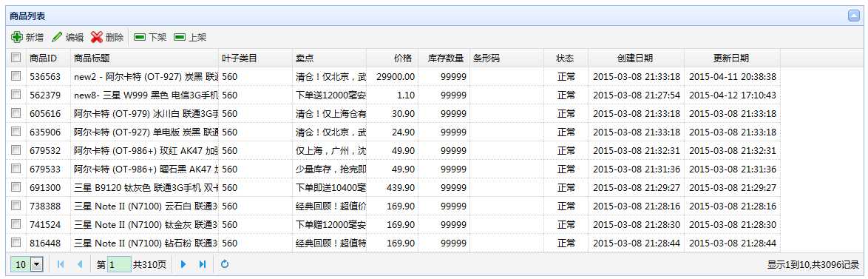Check the row for product 605616
868x279 pixels.
click(x=16, y=113)
